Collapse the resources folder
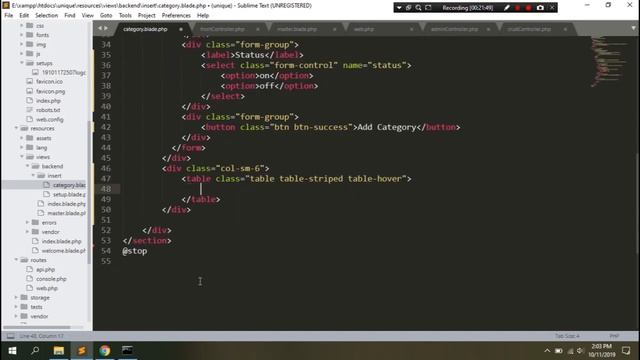640x360 pixels. (x=16, y=128)
